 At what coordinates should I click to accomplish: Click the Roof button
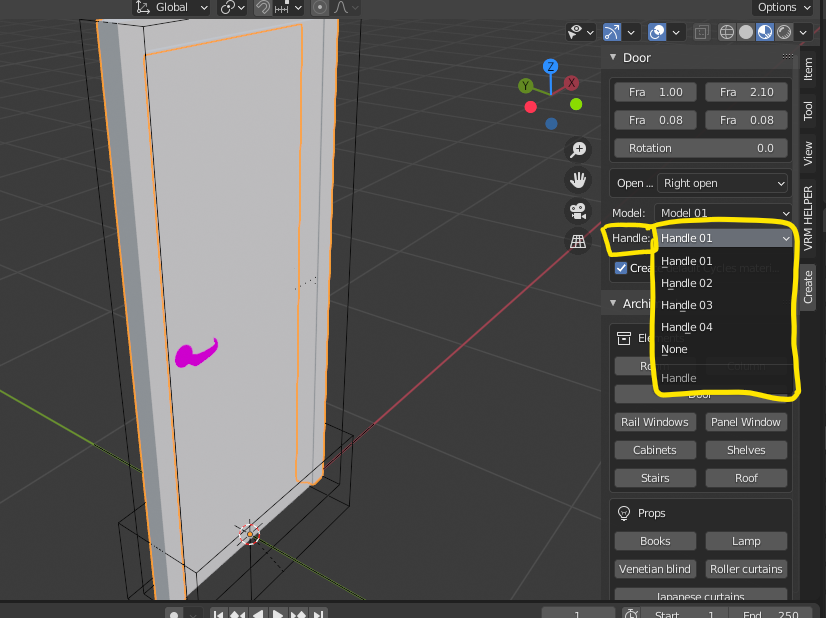(x=746, y=478)
